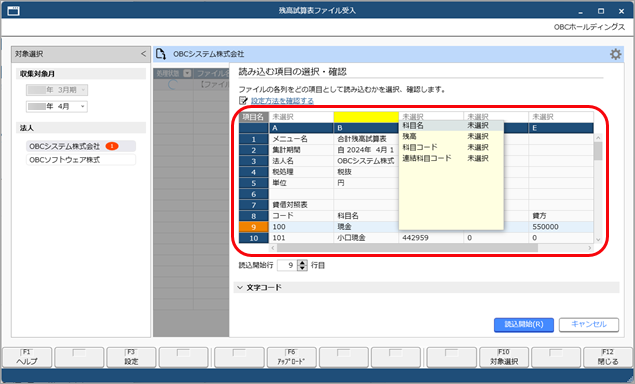The height and width of the screenshot is (384, 635).
Task: Click the grid's horizontal scrollbar thumb
Action: tap(407, 247)
